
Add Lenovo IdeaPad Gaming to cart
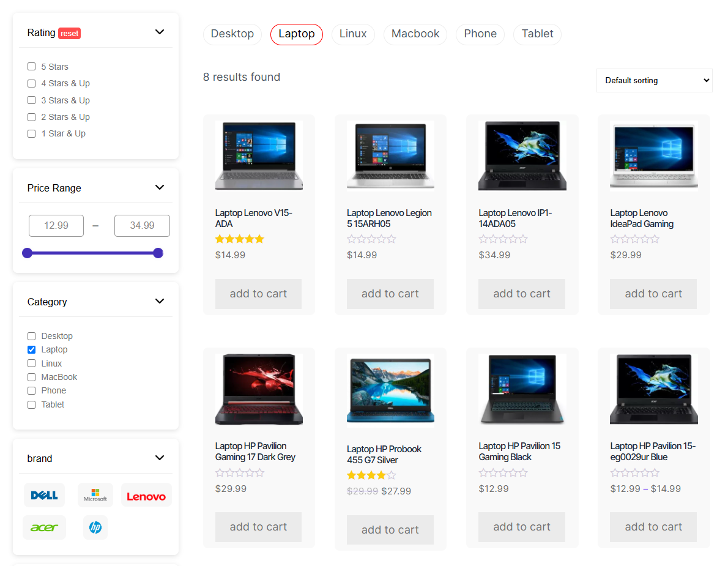(x=653, y=294)
